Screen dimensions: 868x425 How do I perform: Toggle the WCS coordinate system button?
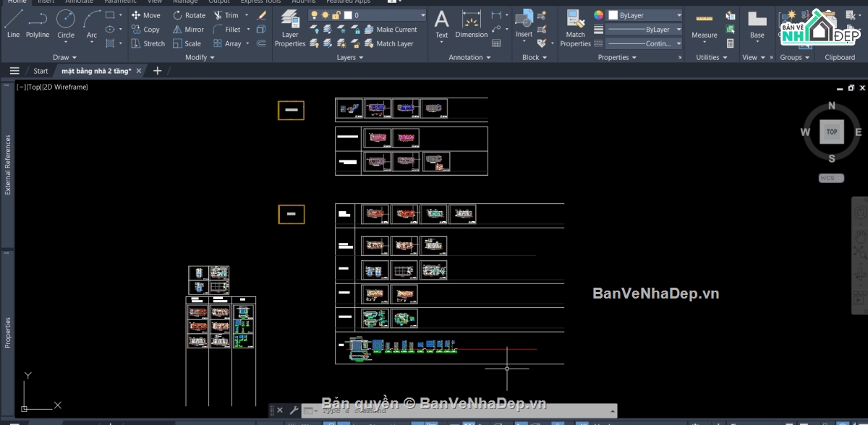831,178
